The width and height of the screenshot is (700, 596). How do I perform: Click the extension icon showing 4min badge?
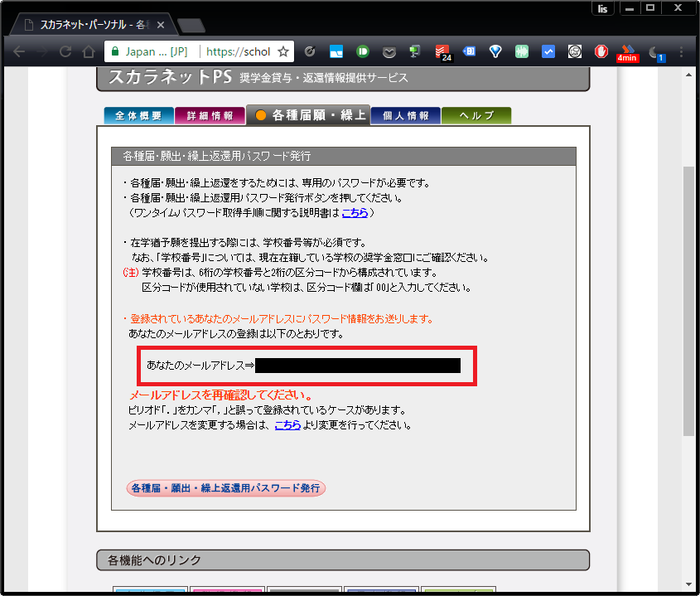(x=627, y=53)
